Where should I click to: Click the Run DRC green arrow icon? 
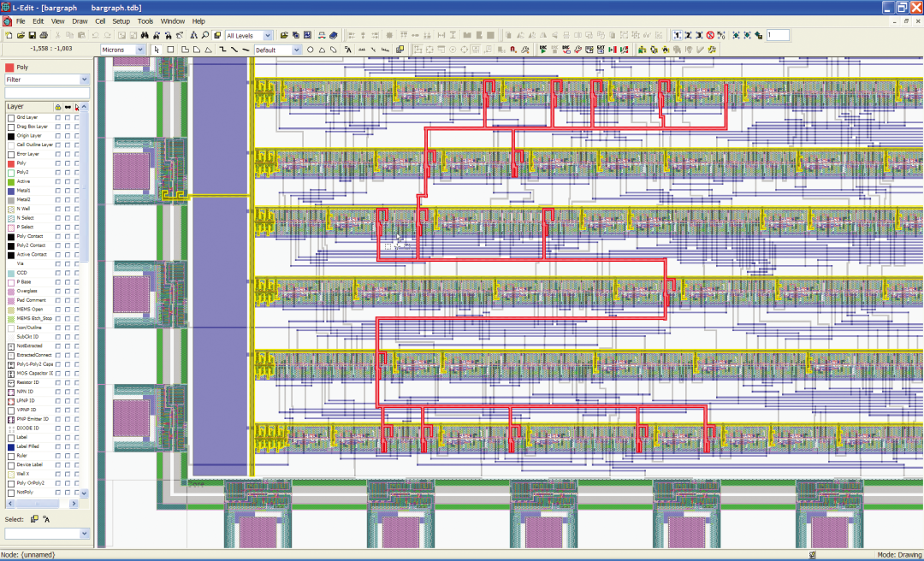pos(542,50)
